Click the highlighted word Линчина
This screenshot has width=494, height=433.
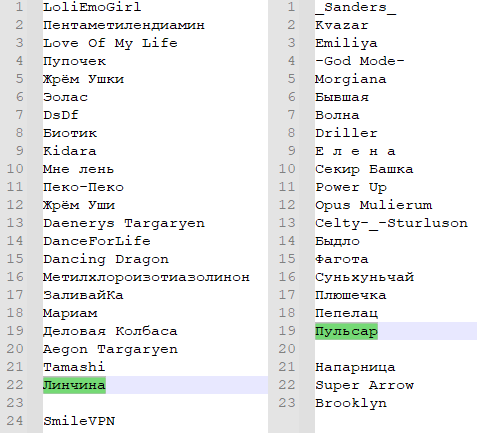click(74, 385)
